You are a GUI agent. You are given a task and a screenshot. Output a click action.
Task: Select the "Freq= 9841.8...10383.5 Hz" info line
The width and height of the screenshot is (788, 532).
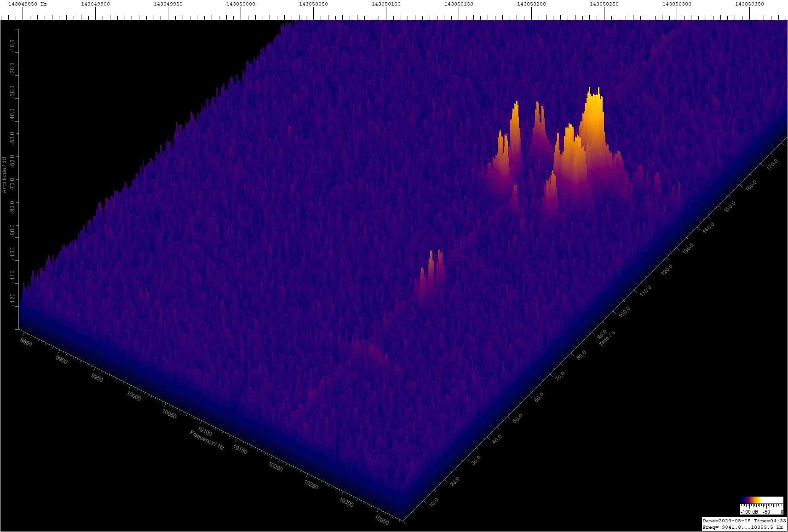(742, 527)
